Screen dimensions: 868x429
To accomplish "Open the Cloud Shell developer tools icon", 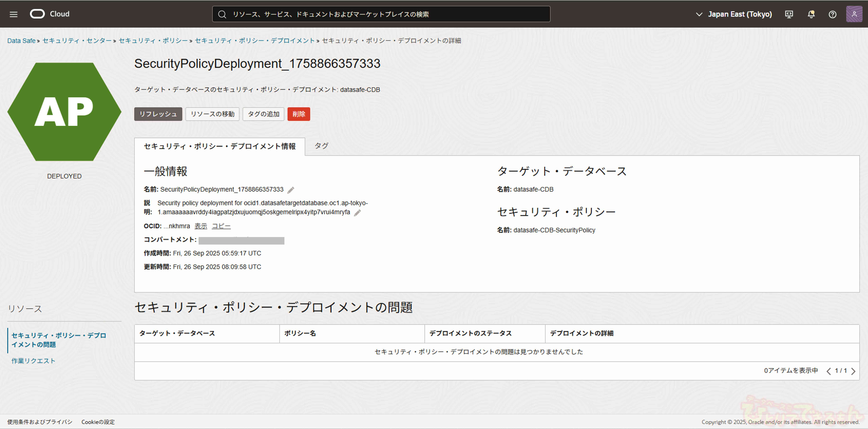I will pyautogui.click(x=789, y=14).
